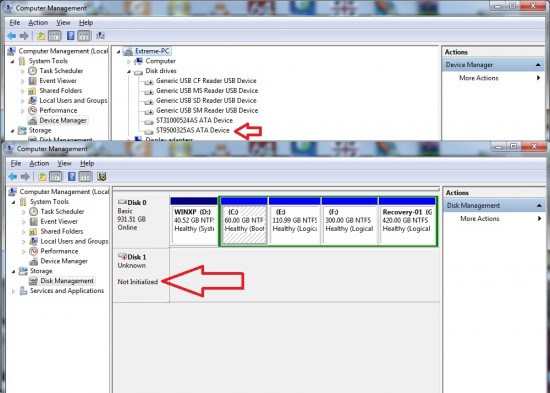Collapse Extreme-PC root node
550x393 pixels.
click(119, 52)
